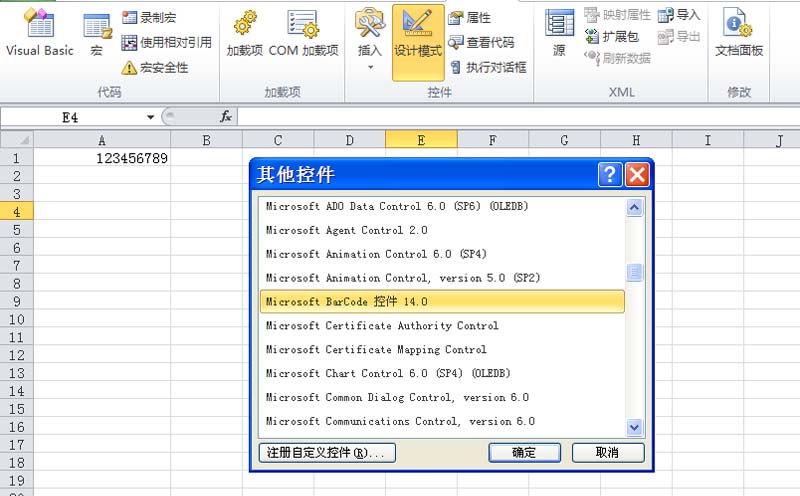
Task: Click the help question mark in 其他控件 dialog
Action: click(610, 175)
